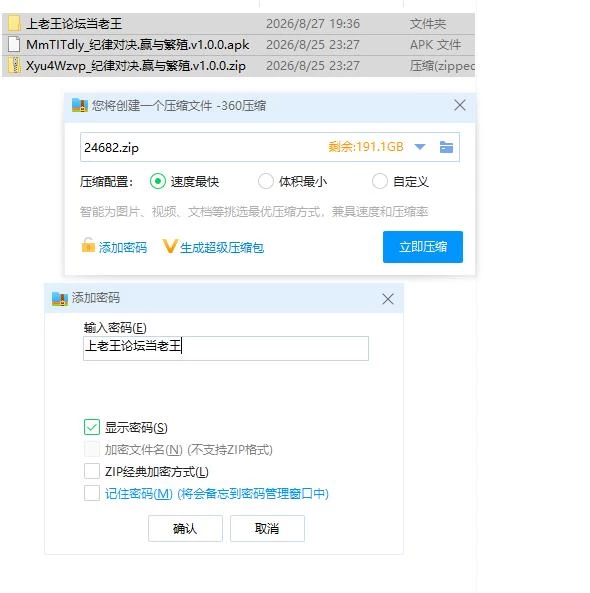Select the 体积最小 compression option
The width and height of the screenshot is (590, 593).
pos(266,181)
